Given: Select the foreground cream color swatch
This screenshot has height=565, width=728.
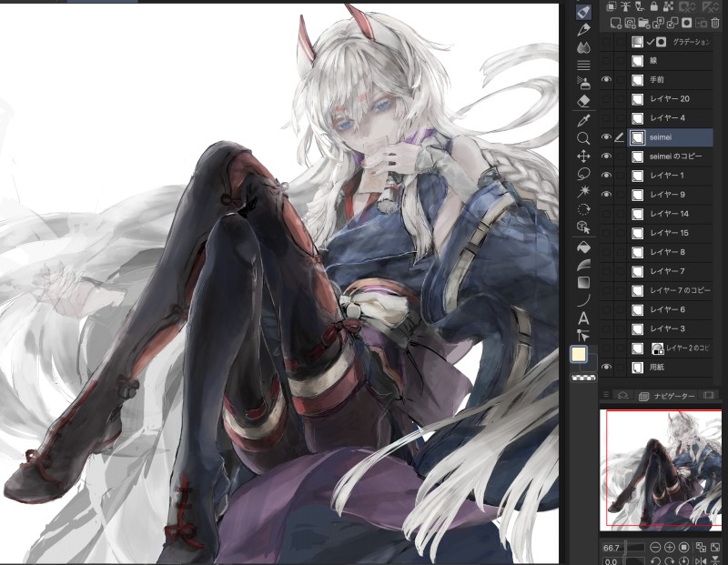Looking at the screenshot, I should tap(579, 354).
